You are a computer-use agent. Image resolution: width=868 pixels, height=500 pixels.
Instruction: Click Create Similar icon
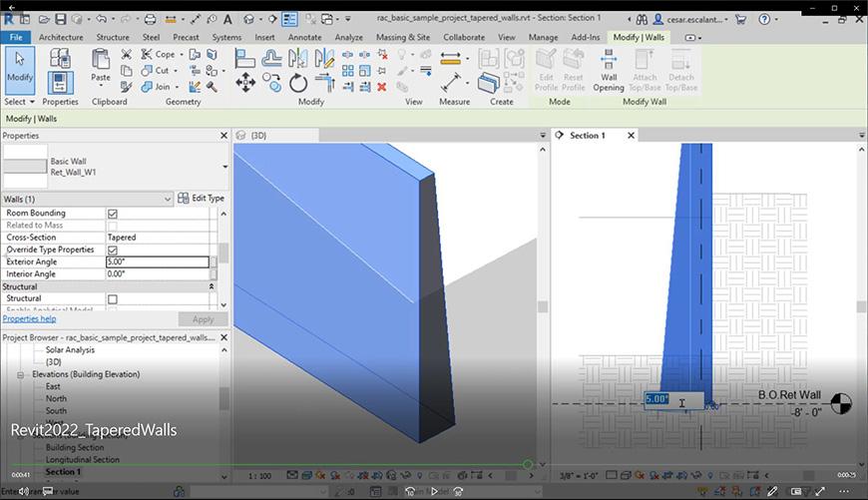pos(489,83)
